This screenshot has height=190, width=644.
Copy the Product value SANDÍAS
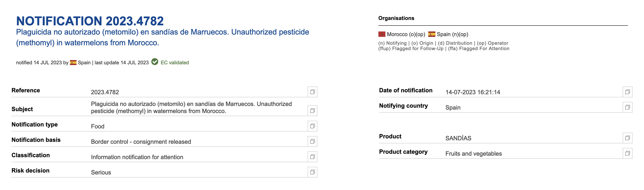[627, 138]
